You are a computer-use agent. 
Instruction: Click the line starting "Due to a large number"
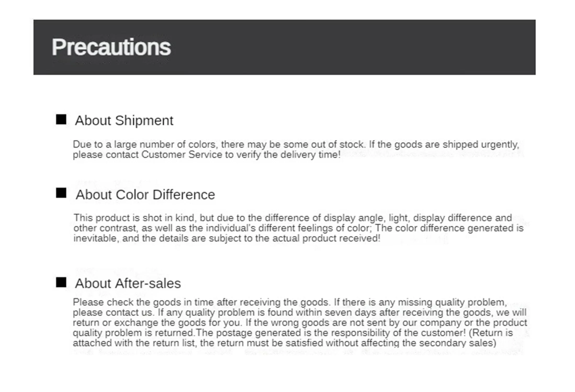(x=296, y=145)
